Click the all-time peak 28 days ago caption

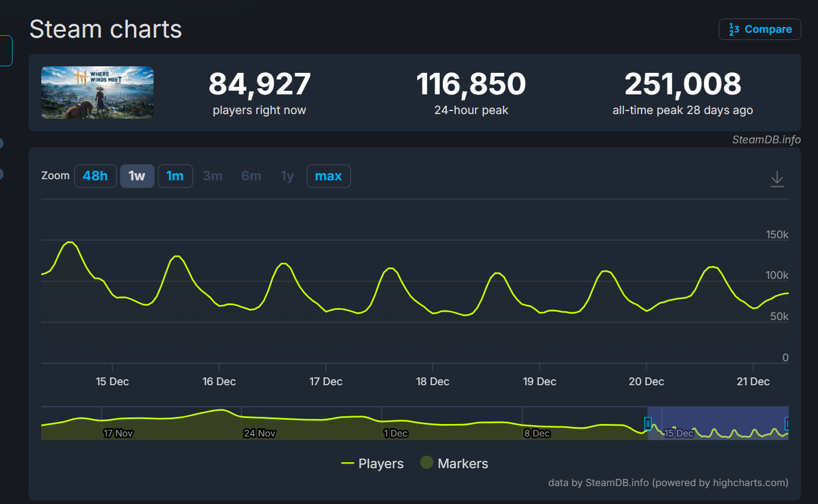[x=683, y=110]
